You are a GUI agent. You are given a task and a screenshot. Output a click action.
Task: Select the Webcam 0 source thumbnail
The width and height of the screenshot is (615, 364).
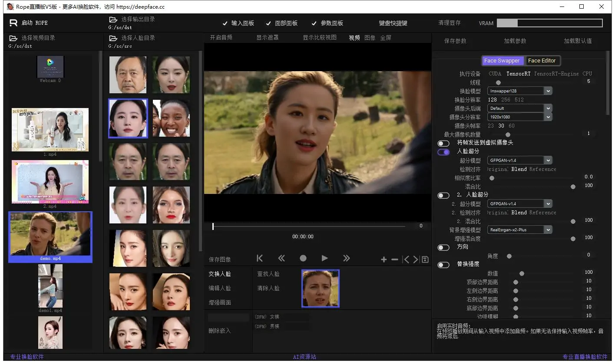50,67
